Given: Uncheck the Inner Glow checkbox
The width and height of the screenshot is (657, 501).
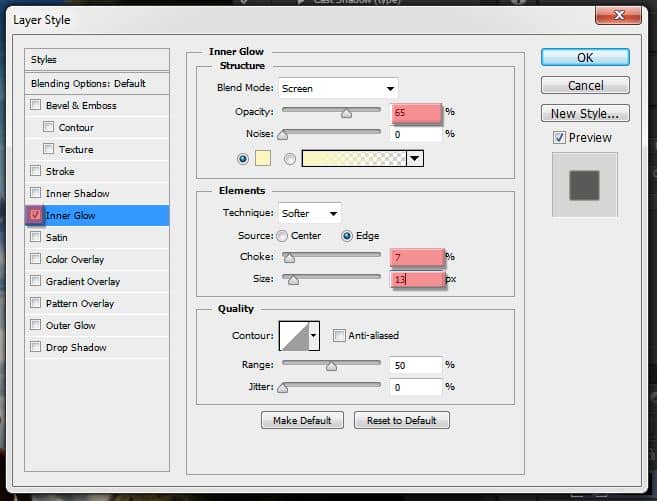Looking at the screenshot, I should pyautogui.click(x=36, y=214).
